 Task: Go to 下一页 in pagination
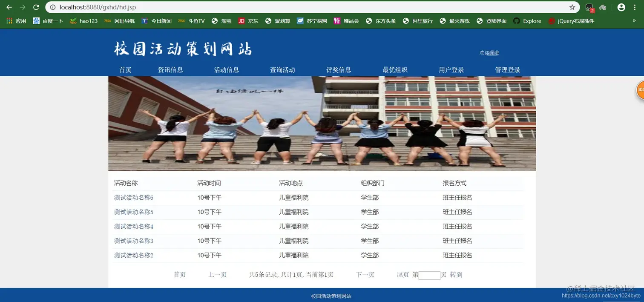click(x=365, y=275)
